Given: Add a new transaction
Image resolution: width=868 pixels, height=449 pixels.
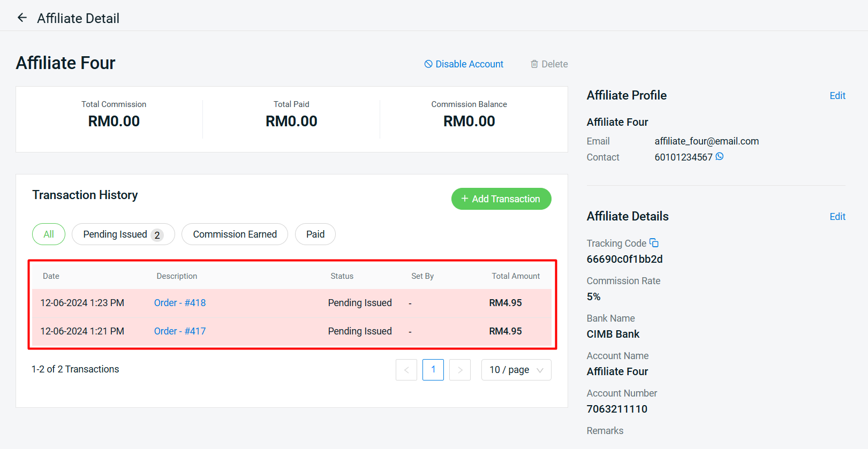Looking at the screenshot, I should tap(501, 199).
